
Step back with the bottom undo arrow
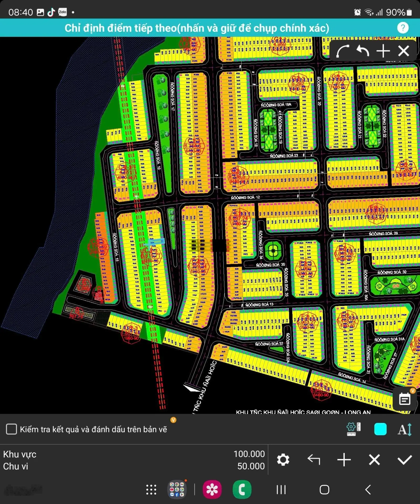click(314, 460)
